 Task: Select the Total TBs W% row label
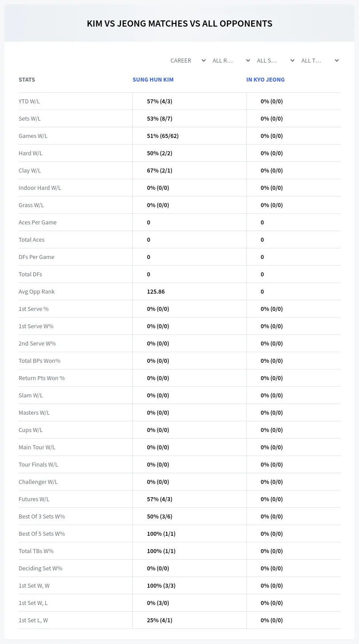[x=36, y=551]
